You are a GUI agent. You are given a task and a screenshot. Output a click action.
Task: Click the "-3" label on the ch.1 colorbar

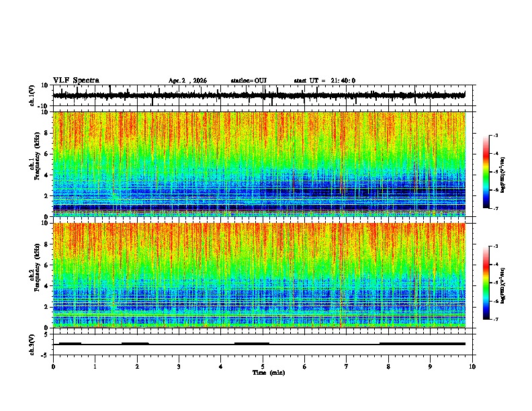point(496,135)
